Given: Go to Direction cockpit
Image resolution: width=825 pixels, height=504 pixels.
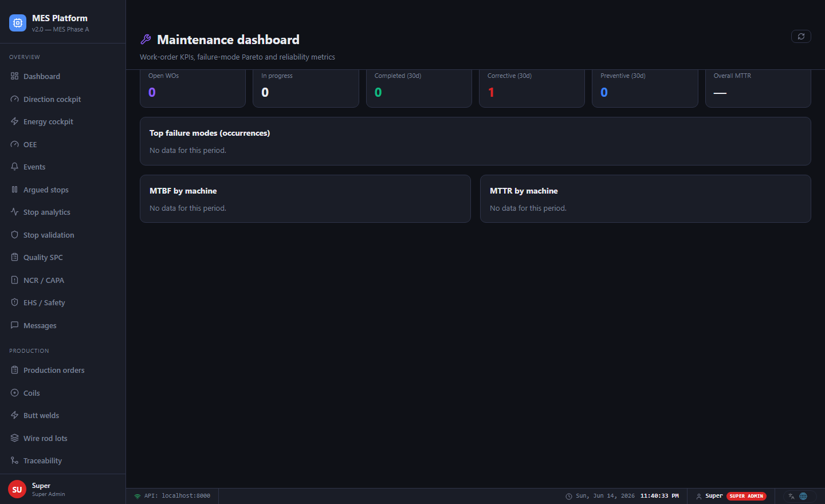Looking at the screenshot, I should 63,99.
